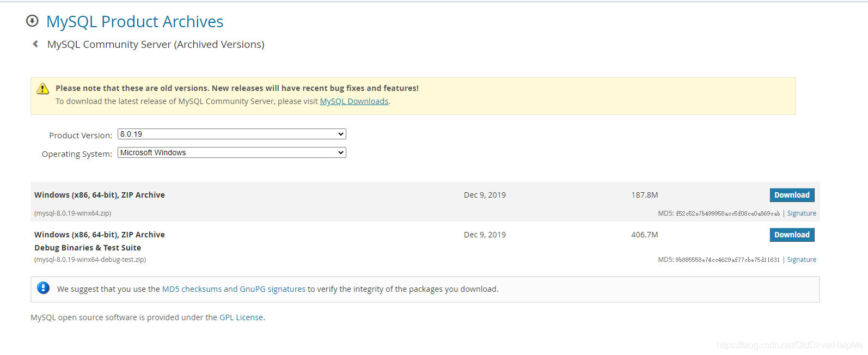Click the download circle icon beside MySQL Product Archives

coord(32,21)
